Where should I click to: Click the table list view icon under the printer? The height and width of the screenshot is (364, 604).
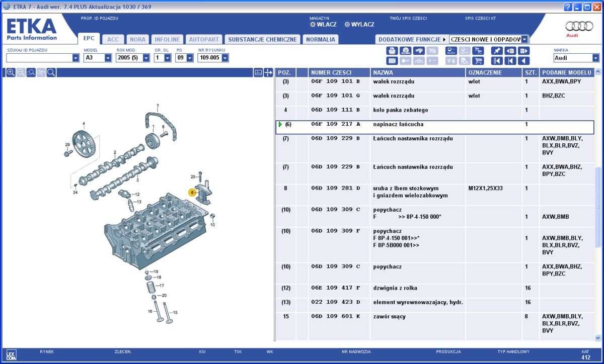[x=392, y=61]
